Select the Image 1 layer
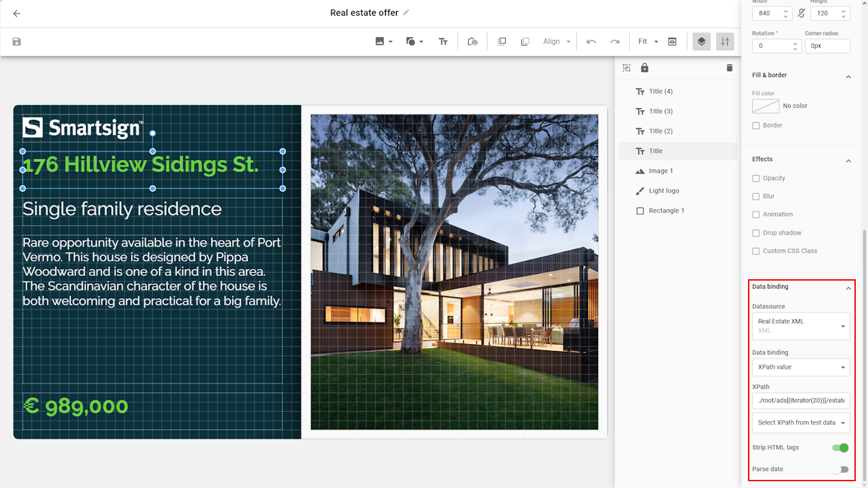868x488 pixels. pos(660,171)
